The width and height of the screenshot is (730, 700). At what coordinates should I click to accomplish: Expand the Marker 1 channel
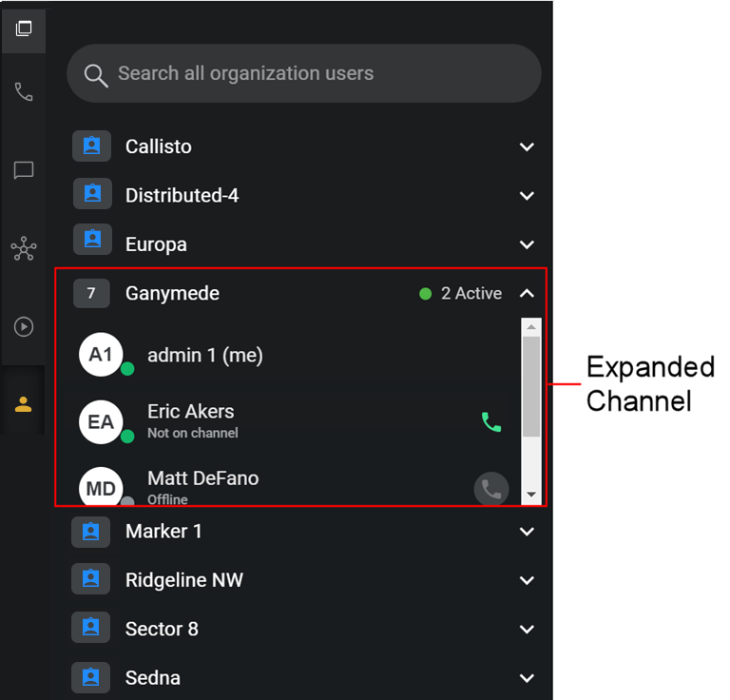click(x=527, y=532)
